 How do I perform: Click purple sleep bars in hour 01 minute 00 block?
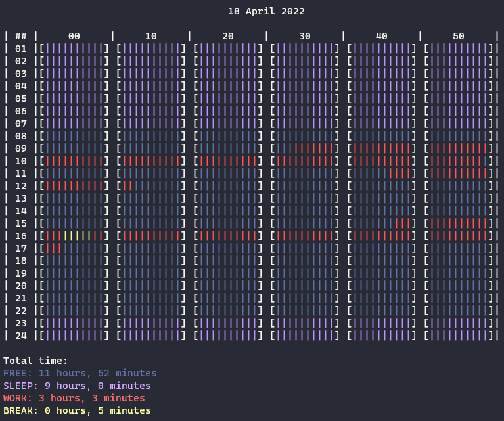(x=74, y=49)
